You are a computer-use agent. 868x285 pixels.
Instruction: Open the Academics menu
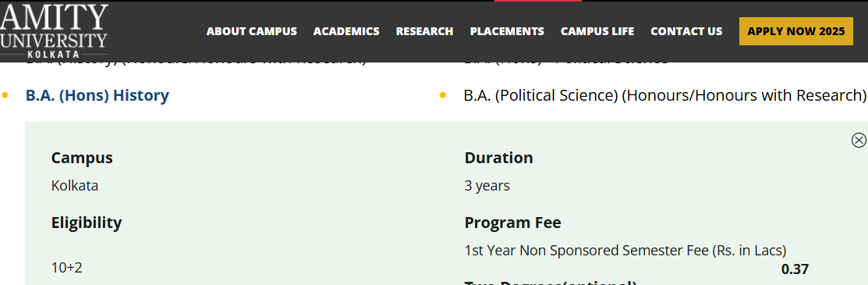tap(346, 31)
